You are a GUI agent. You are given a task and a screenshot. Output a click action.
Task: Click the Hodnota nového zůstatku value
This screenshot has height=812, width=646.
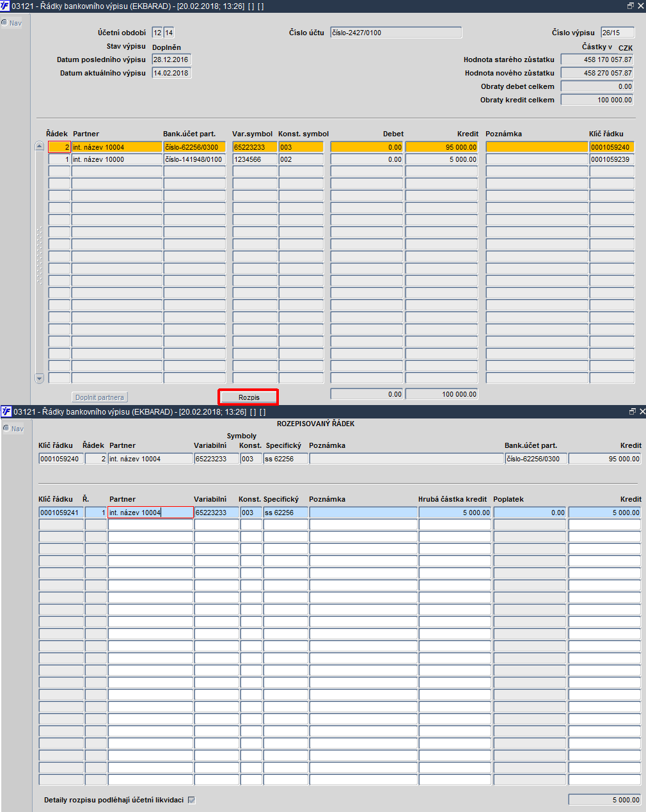[597, 73]
